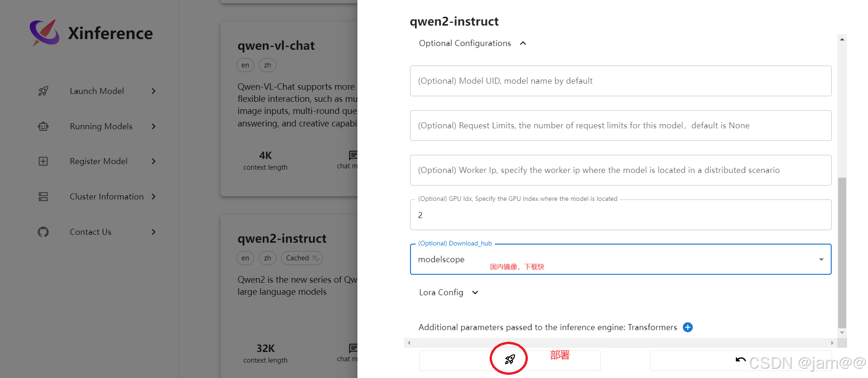868x378 pixels.
Task: Collapse the Optional Configurations section
Action: coord(523,43)
